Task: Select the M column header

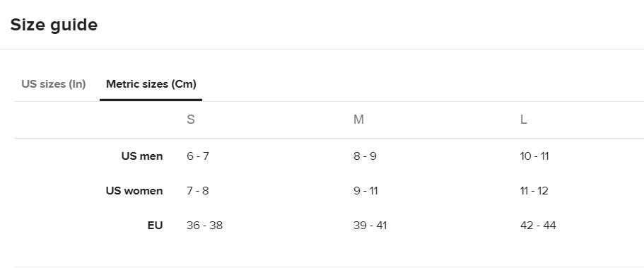Action: click(358, 120)
